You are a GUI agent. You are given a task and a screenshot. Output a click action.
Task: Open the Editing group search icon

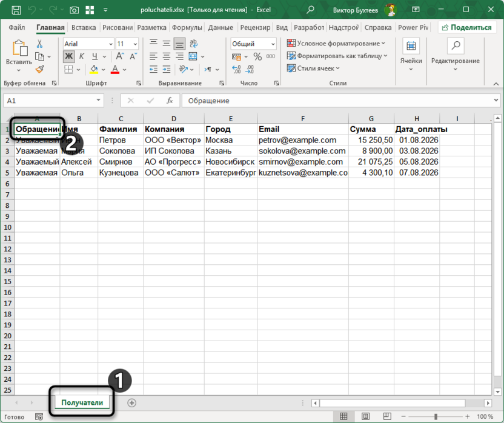pyautogui.click(x=456, y=46)
